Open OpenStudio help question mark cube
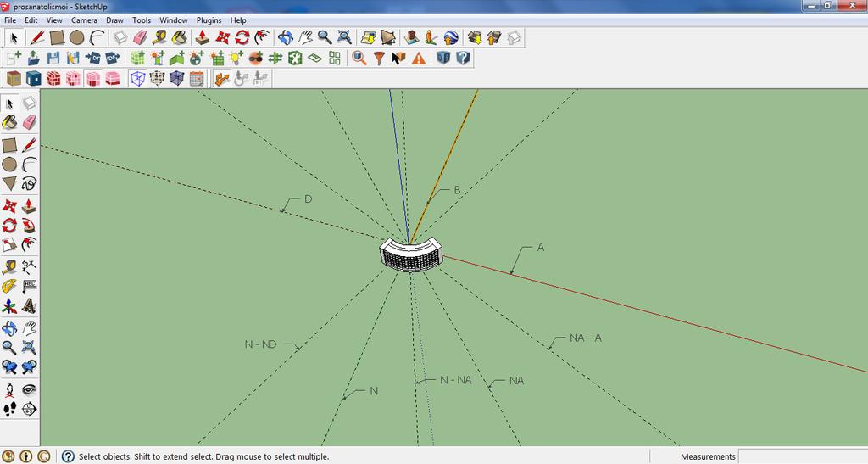This screenshot has width=868, height=464. (463, 58)
